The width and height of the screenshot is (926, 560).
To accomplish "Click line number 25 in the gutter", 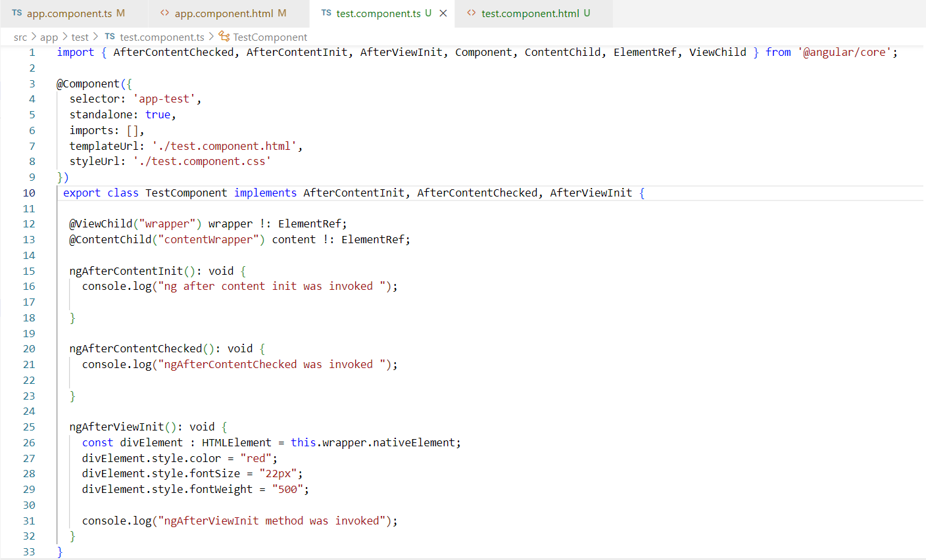I will click(29, 427).
